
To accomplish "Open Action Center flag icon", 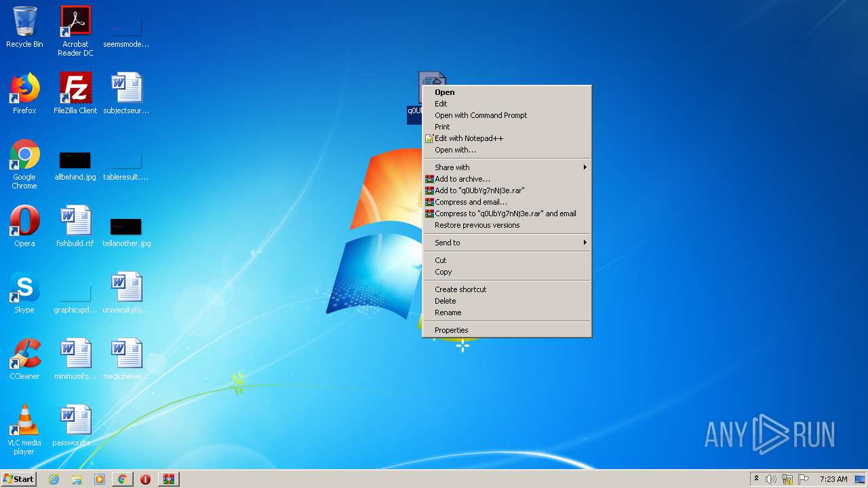I will tap(804, 479).
